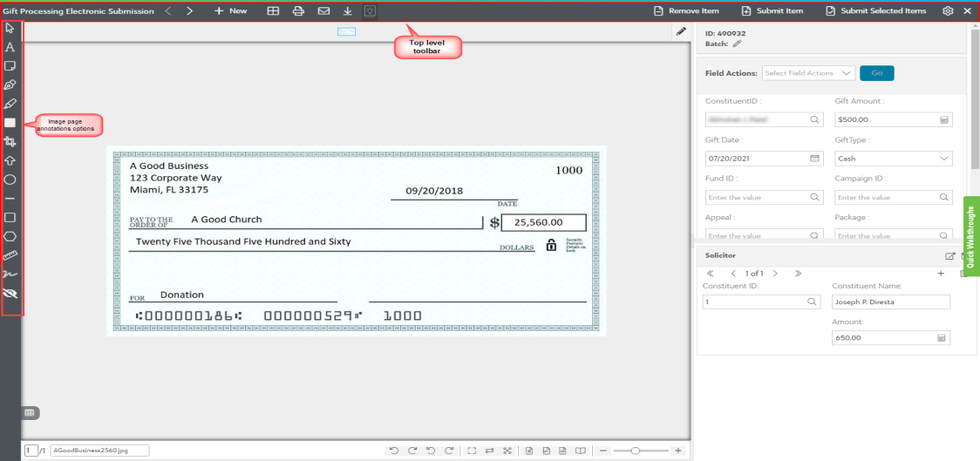
Task: Click Submit Item in the top toolbar
Action: (x=772, y=11)
